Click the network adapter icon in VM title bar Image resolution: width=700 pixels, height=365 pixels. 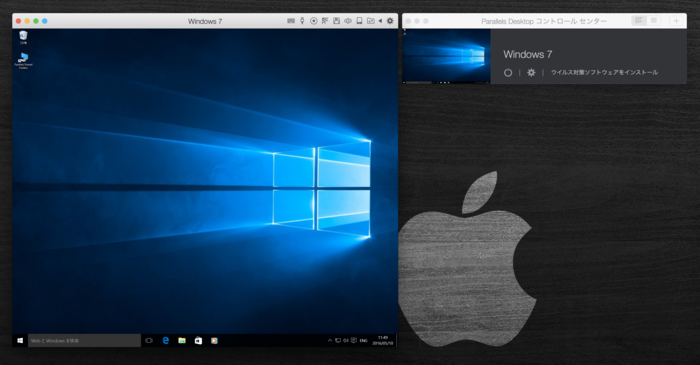pyautogui.click(x=325, y=21)
